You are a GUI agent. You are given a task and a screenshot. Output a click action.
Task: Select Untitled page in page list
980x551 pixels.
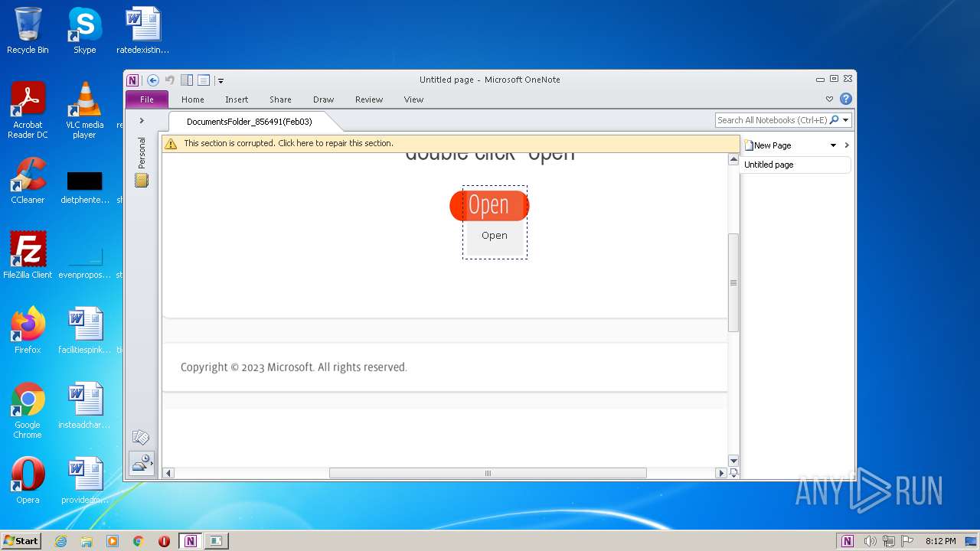(x=795, y=165)
